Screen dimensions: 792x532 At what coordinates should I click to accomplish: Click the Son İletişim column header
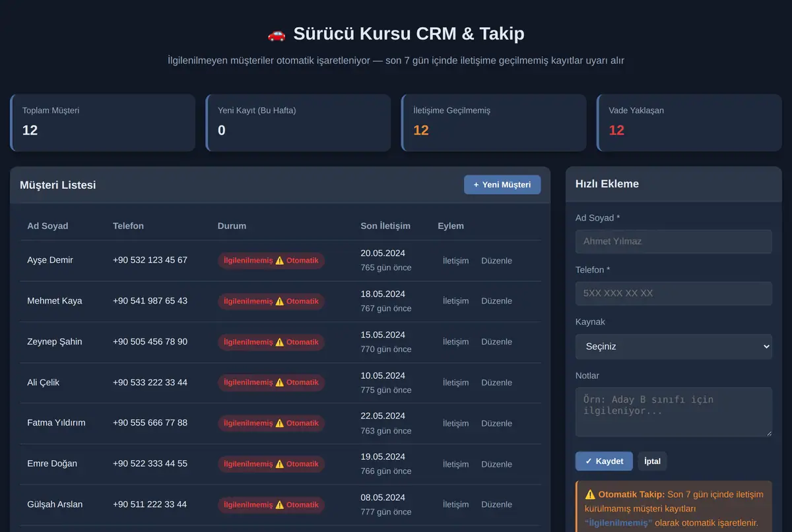tap(385, 226)
